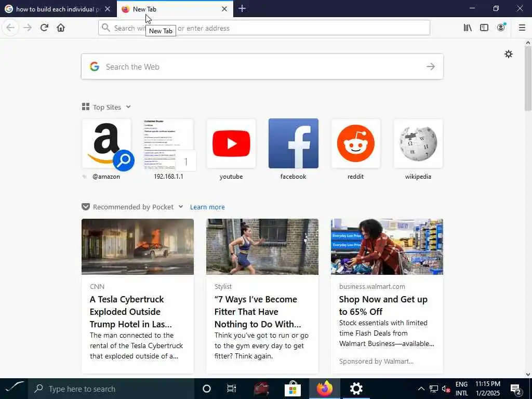Open the Library bookshelf icon

(x=468, y=28)
